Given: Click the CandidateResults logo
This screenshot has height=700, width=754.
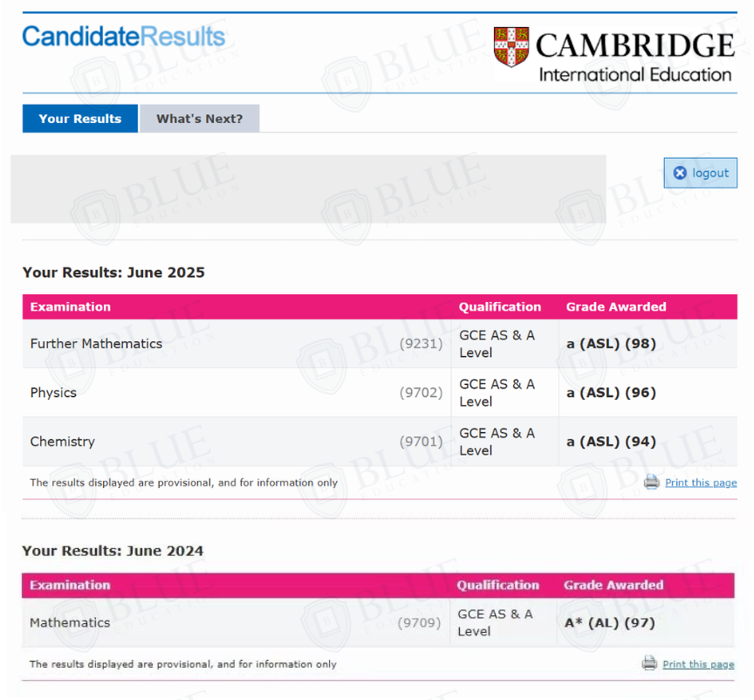Looking at the screenshot, I should coord(124,37).
